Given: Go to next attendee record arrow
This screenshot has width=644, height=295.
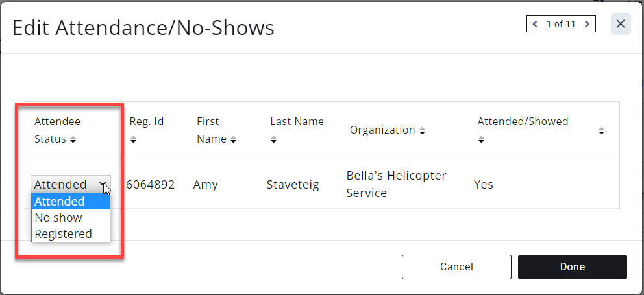Looking at the screenshot, I should [x=587, y=24].
